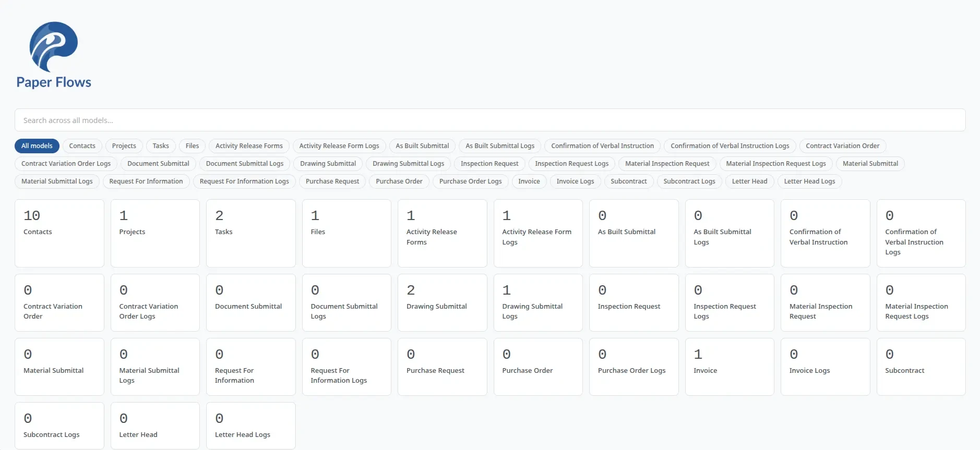Filter by the Contacts chip
Image resolution: width=980 pixels, height=450 pixels.
click(82, 146)
